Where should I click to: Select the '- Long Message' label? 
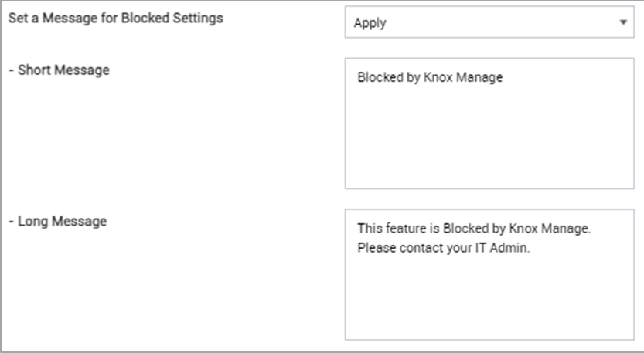coord(58,221)
